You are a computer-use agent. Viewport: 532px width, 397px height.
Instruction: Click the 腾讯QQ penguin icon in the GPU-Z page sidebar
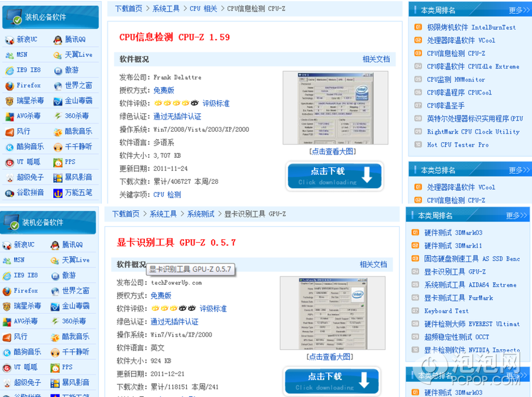click(x=55, y=245)
